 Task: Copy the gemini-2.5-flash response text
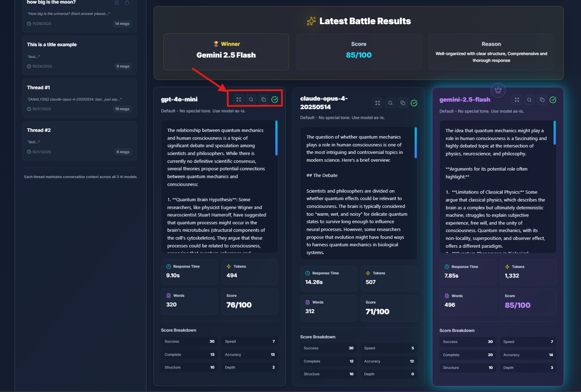point(542,100)
